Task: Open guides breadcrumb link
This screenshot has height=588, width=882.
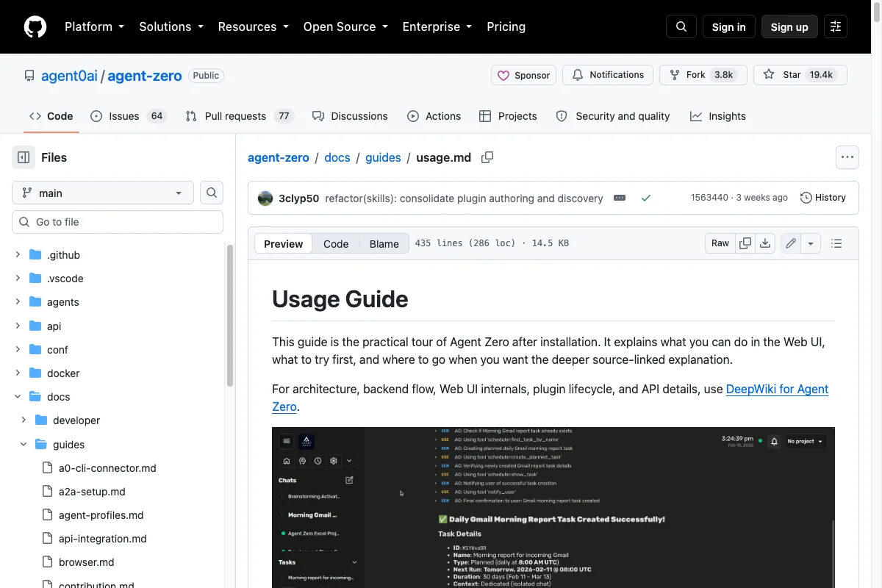Action: [x=383, y=157]
